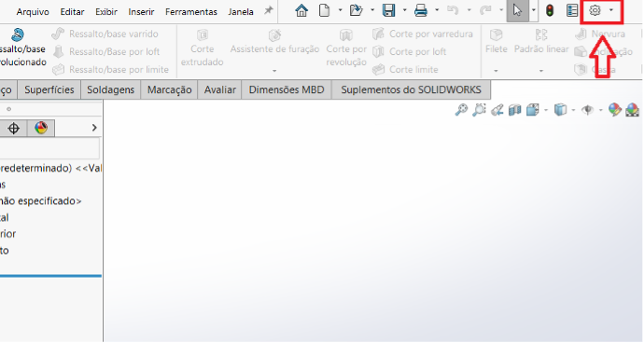644x343 pixels.
Task: Click the Print icon
Action: click(421, 10)
